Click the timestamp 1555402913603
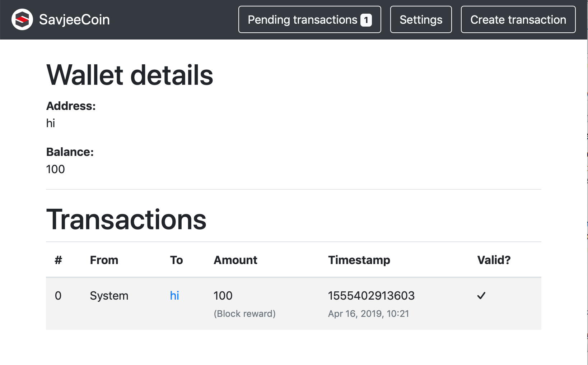588x365 pixels. (x=371, y=296)
